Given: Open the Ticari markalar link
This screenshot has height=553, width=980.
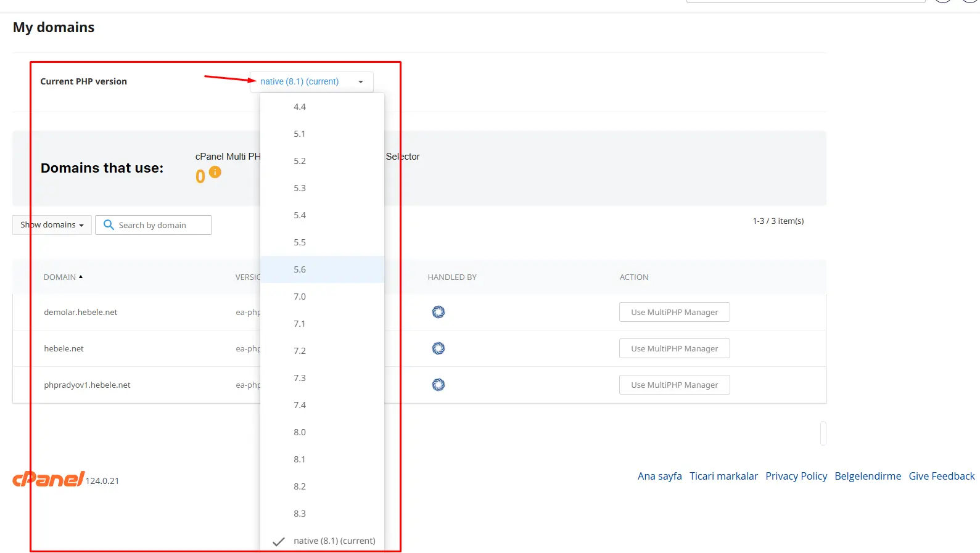Looking at the screenshot, I should tap(724, 476).
